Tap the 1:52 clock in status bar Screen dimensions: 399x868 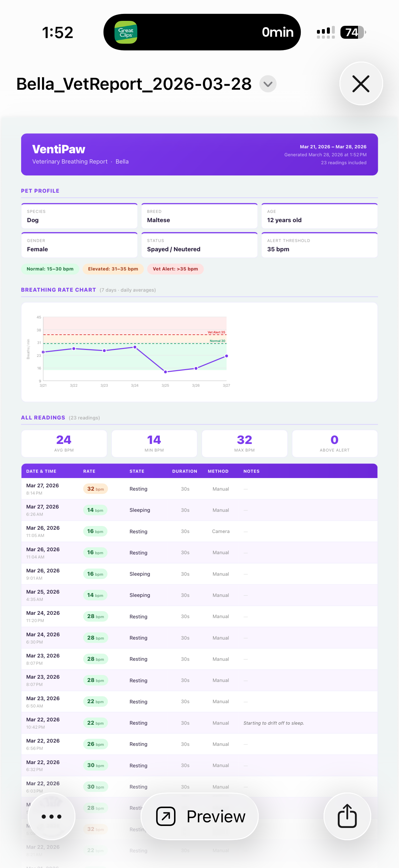click(x=58, y=33)
